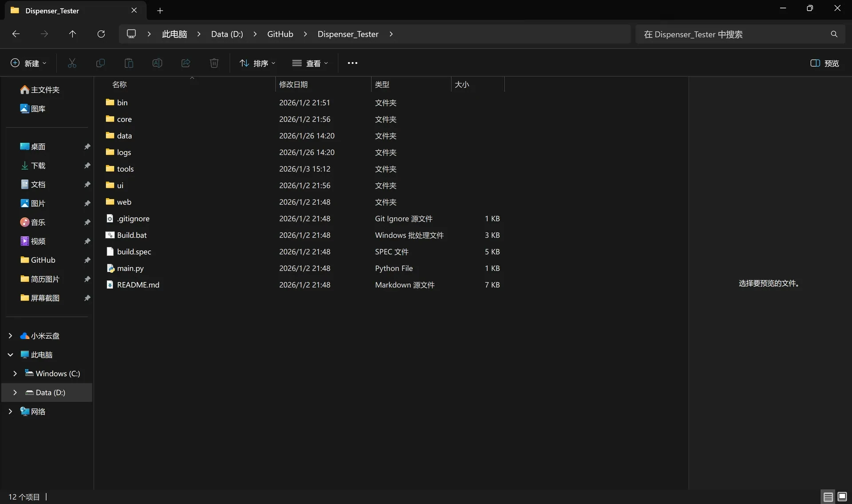Sort by Date modified (修改日期) column
This screenshot has width=852, height=504.
(x=323, y=84)
